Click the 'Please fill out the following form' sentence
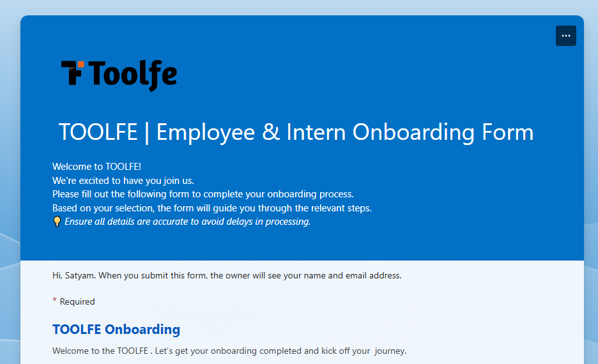Viewport: 598px width, 364px height. pyautogui.click(x=203, y=194)
